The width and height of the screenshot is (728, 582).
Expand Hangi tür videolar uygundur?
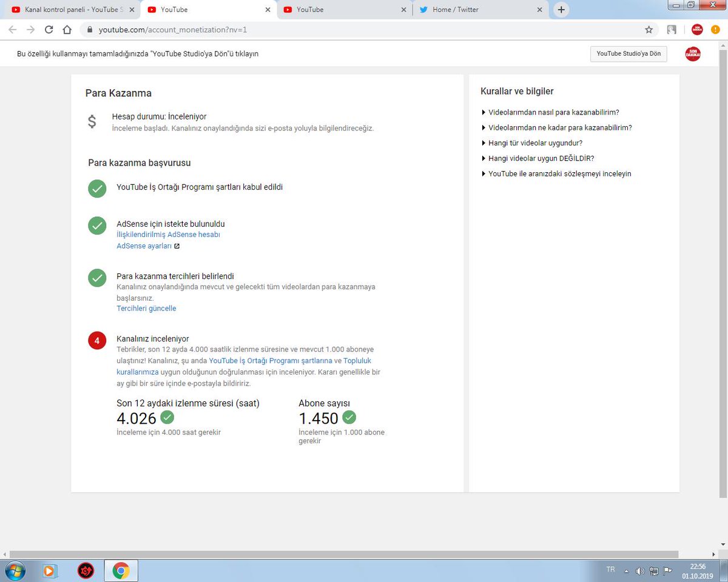click(531, 143)
